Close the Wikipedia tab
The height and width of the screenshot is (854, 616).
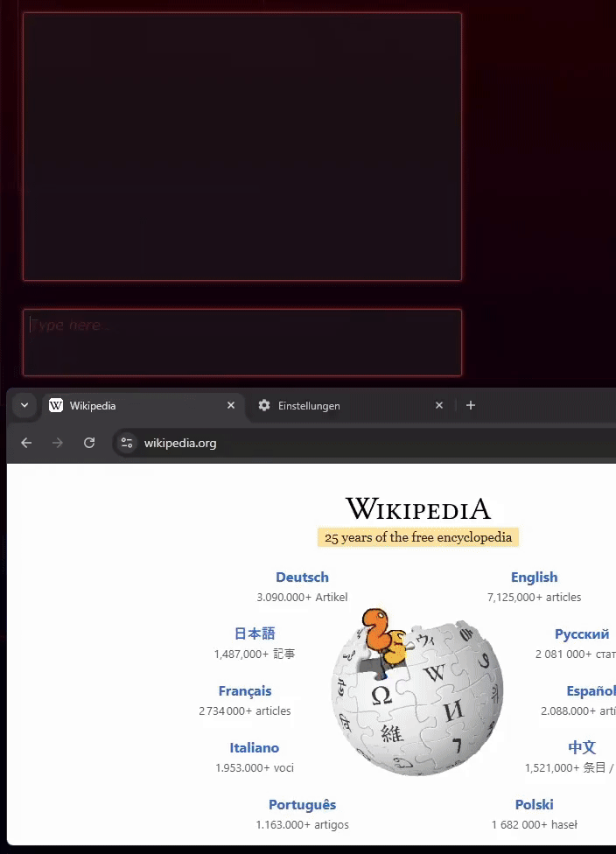point(231,405)
